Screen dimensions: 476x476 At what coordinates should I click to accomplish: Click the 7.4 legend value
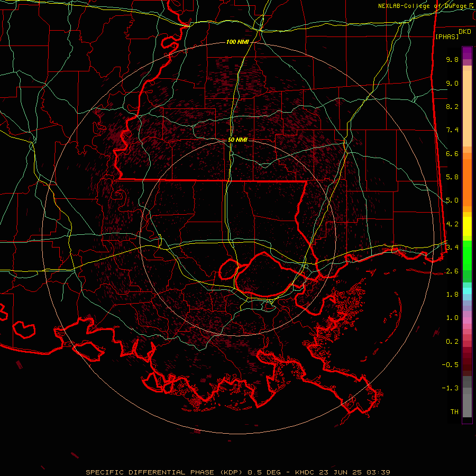[x=452, y=130]
